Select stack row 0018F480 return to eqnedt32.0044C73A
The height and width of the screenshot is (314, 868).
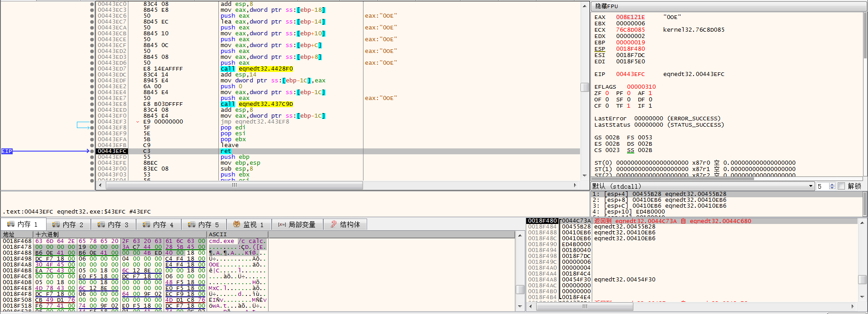[x=692, y=221]
